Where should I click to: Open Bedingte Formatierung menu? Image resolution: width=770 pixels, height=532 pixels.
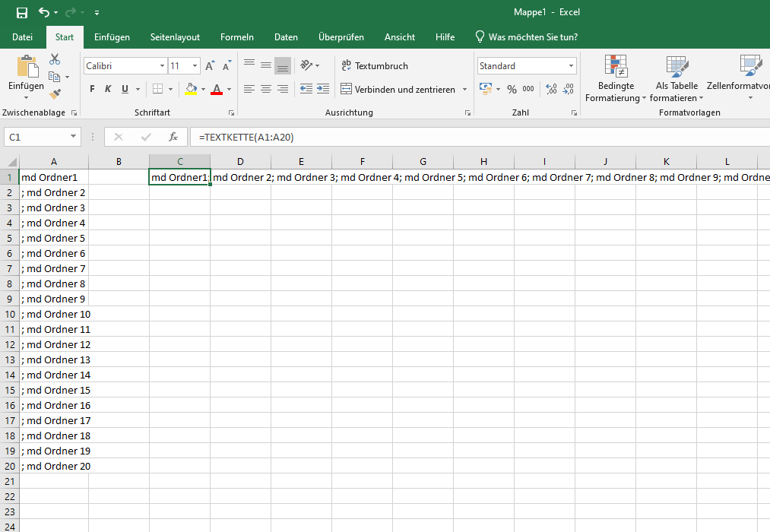click(616, 78)
